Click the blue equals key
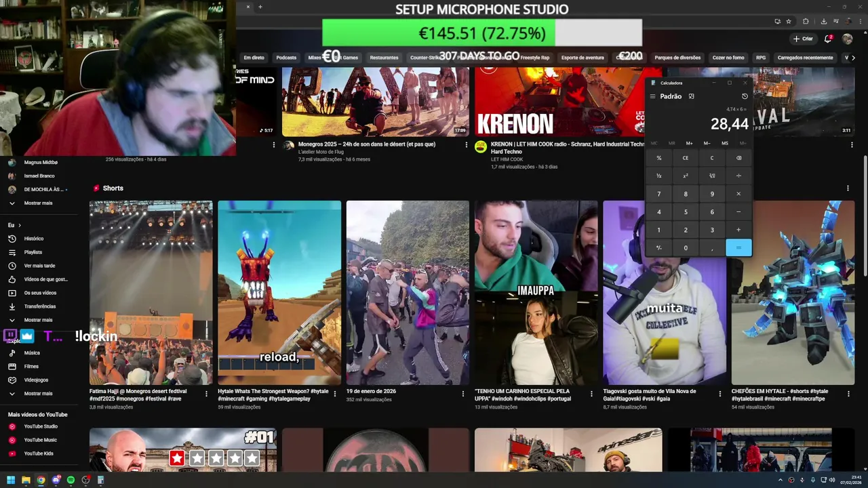 [x=738, y=248]
